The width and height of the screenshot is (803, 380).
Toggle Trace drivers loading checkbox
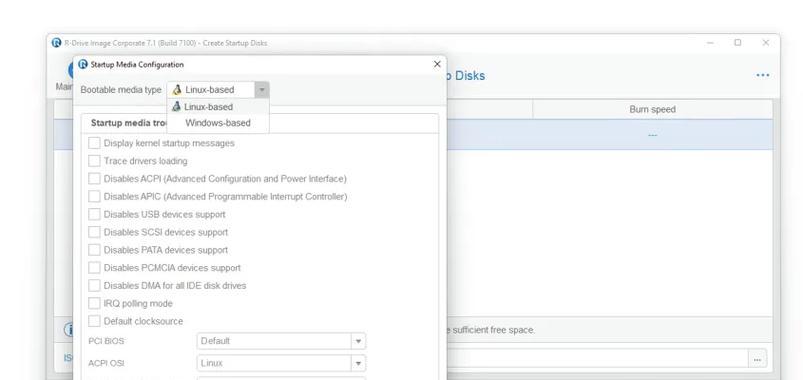94,161
